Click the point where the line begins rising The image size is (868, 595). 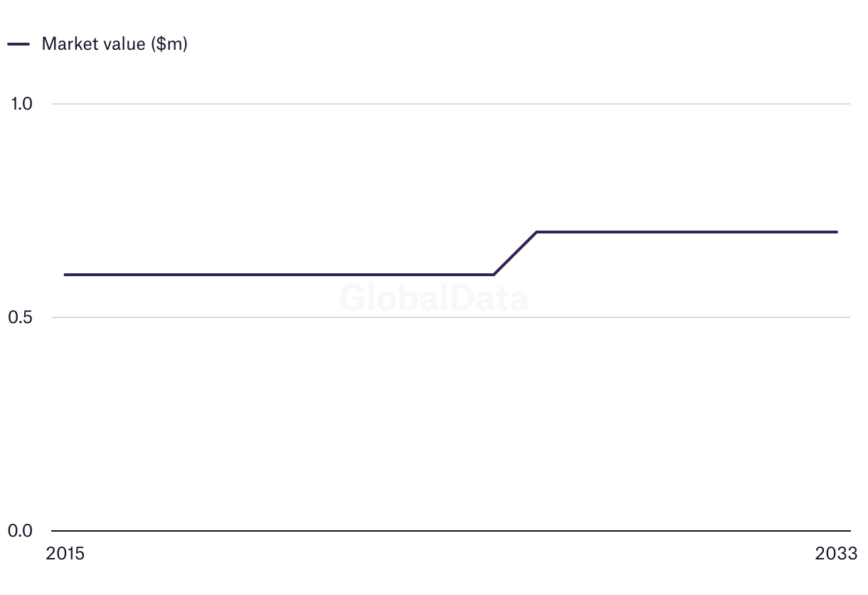(494, 275)
